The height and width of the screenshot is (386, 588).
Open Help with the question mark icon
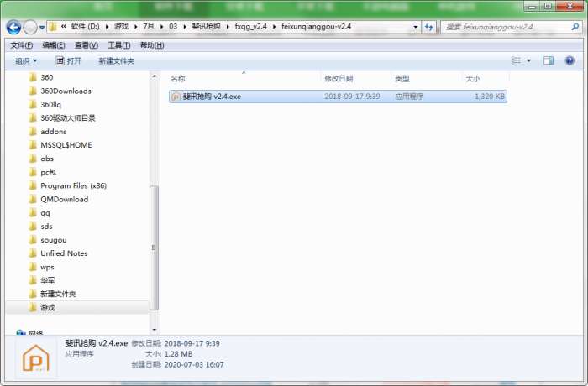[x=570, y=60]
